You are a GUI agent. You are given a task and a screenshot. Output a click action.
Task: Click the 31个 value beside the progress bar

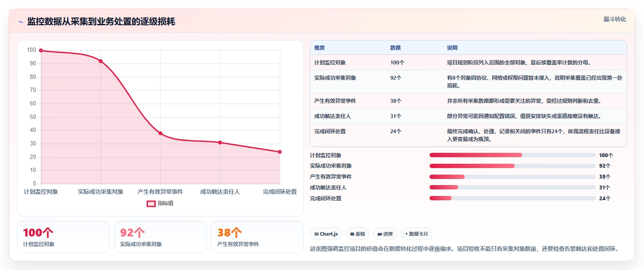pos(605,188)
